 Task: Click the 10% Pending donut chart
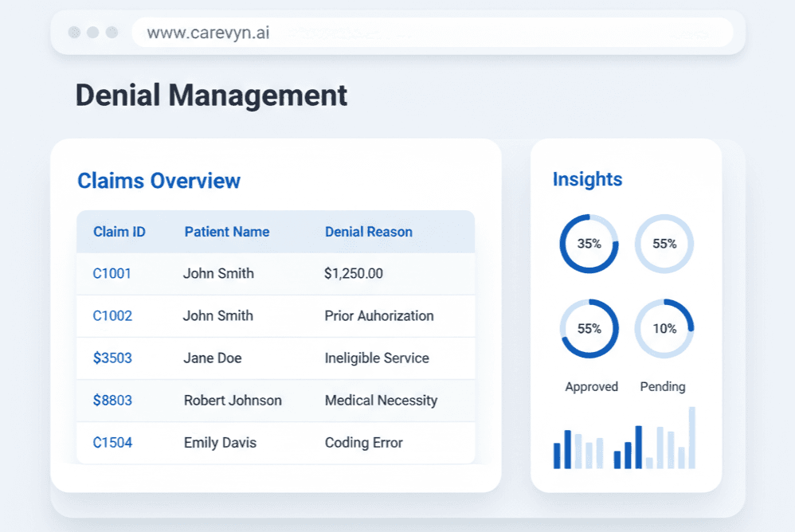coord(664,328)
